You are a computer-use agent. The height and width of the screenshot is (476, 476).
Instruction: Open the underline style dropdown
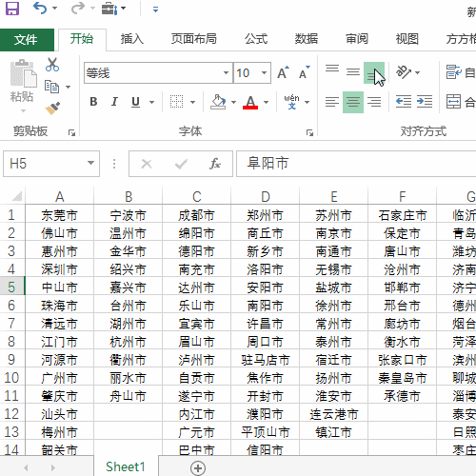click(151, 102)
